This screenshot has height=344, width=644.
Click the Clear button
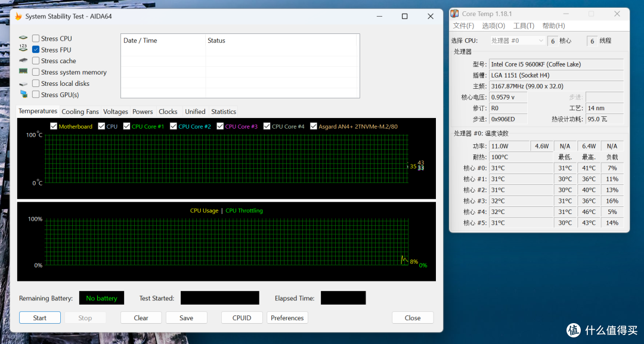(141, 318)
